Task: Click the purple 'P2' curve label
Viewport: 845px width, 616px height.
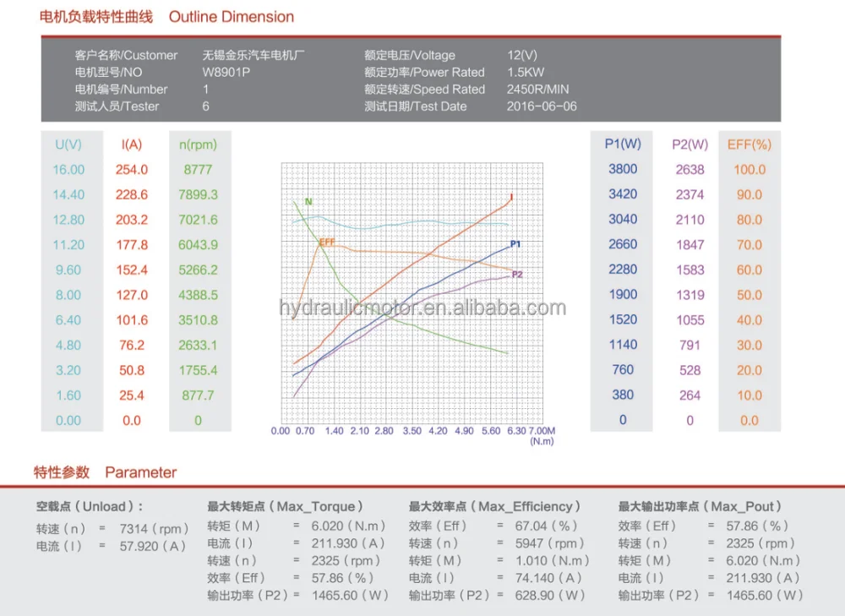Action: tap(517, 275)
